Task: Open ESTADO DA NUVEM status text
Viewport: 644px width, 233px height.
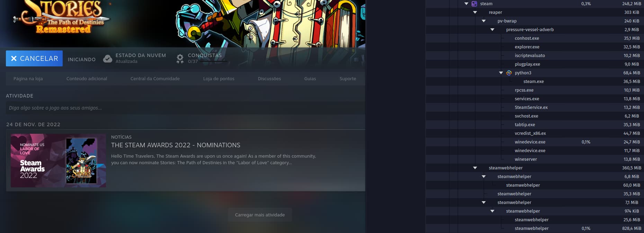Action: [141, 55]
